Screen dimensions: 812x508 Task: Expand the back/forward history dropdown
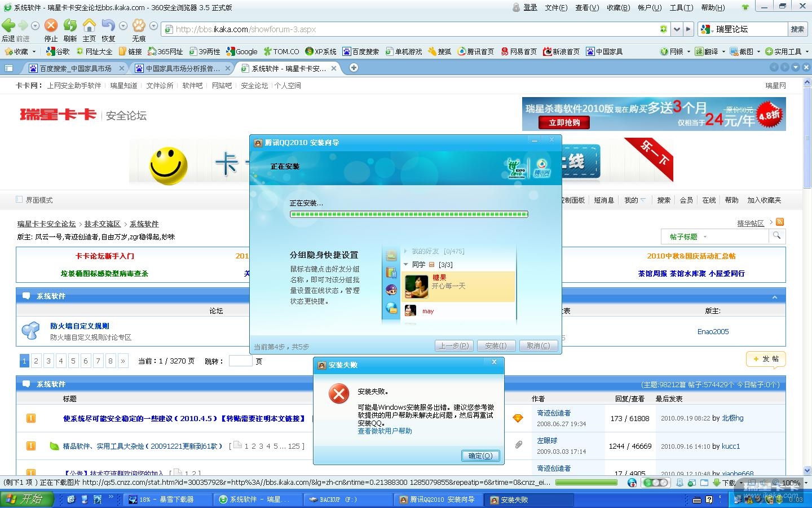click(35, 26)
